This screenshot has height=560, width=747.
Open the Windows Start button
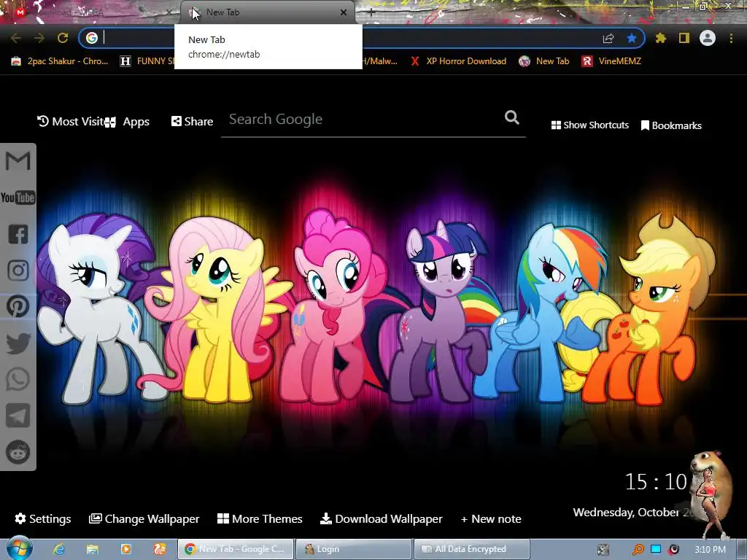tap(20, 548)
